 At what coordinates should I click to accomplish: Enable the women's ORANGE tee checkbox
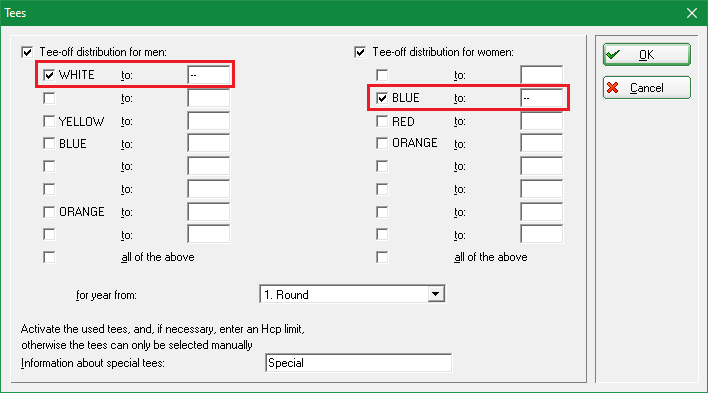coord(382,144)
